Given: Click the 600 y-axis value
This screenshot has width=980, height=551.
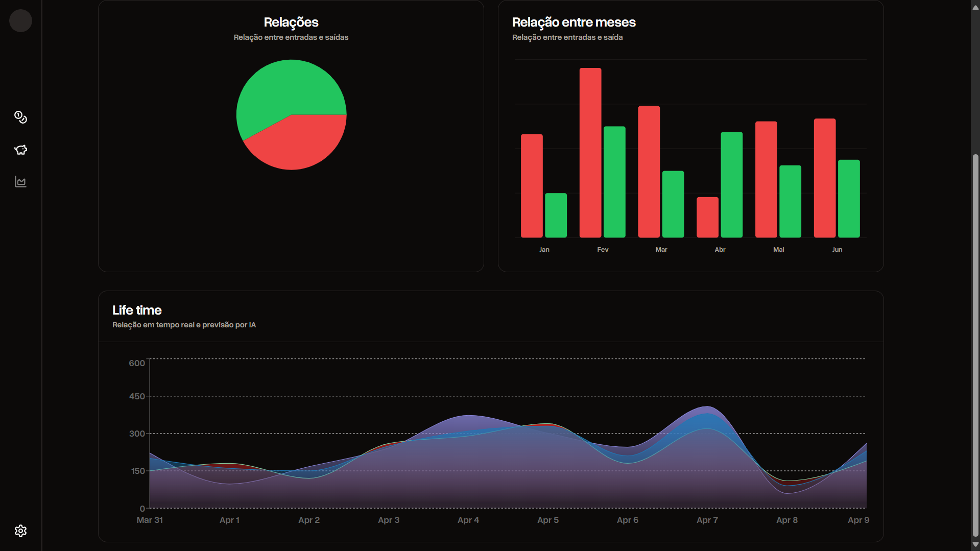Looking at the screenshot, I should tap(137, 363).
